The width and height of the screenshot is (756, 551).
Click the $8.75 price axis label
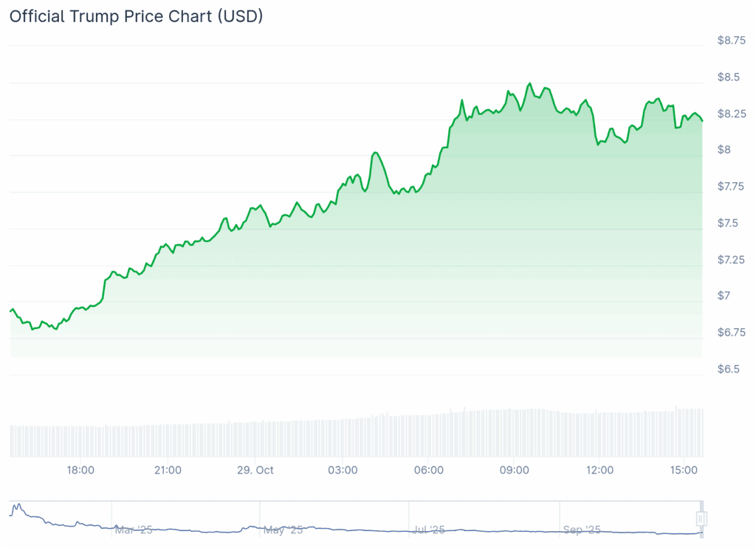point(731,41)
